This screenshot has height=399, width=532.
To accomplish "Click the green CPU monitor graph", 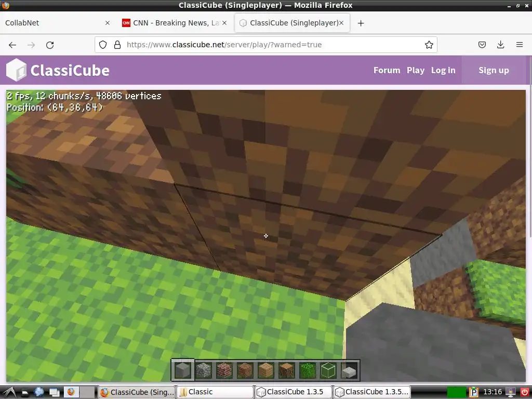I will 456,392.
